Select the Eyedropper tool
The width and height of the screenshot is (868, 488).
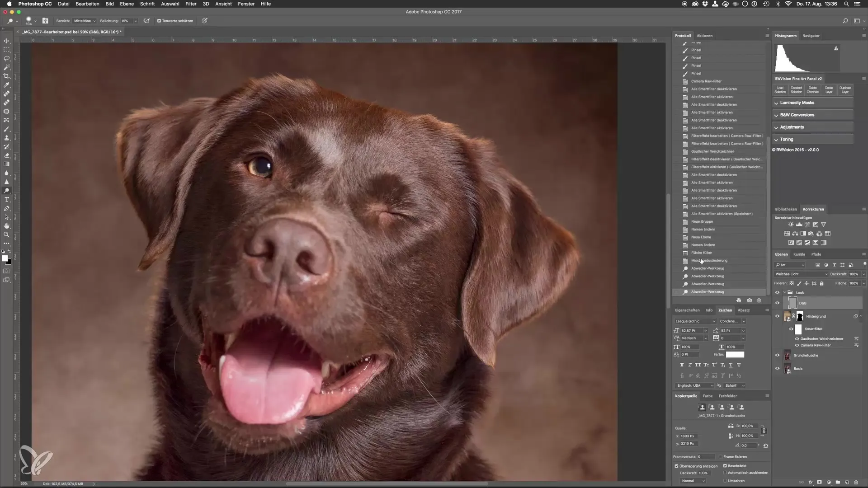6,85
